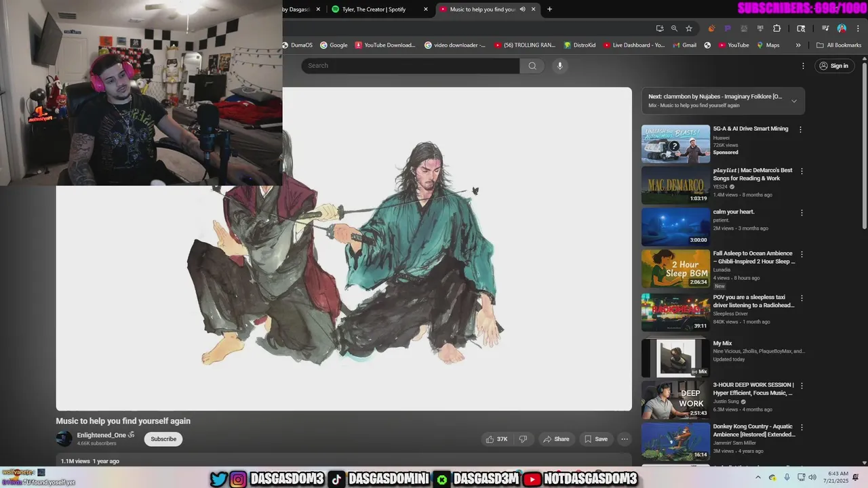Open a new browser tab
Image resolution: width=868 pixels, height=488 pixels.
[549, 9]
